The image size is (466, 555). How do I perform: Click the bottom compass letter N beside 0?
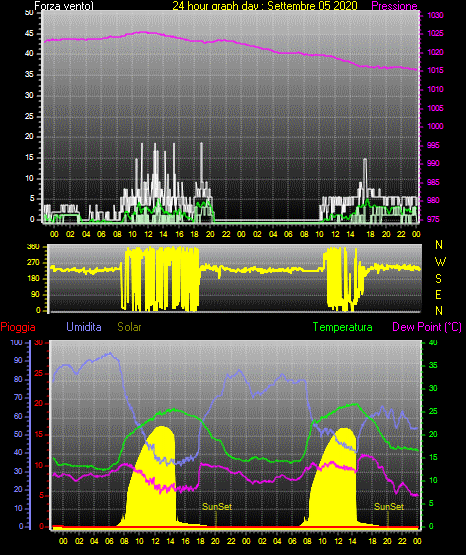point(439,311)
